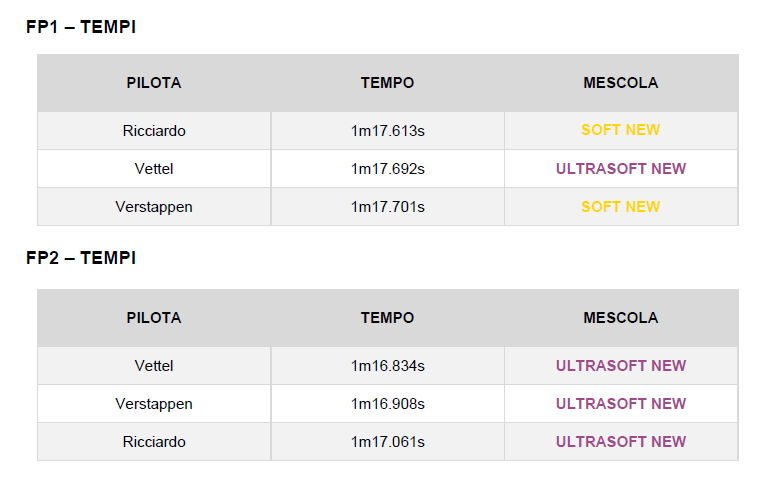
Task: Click Ricciardo in the FP1 table
Action: (x=154, y=130)
